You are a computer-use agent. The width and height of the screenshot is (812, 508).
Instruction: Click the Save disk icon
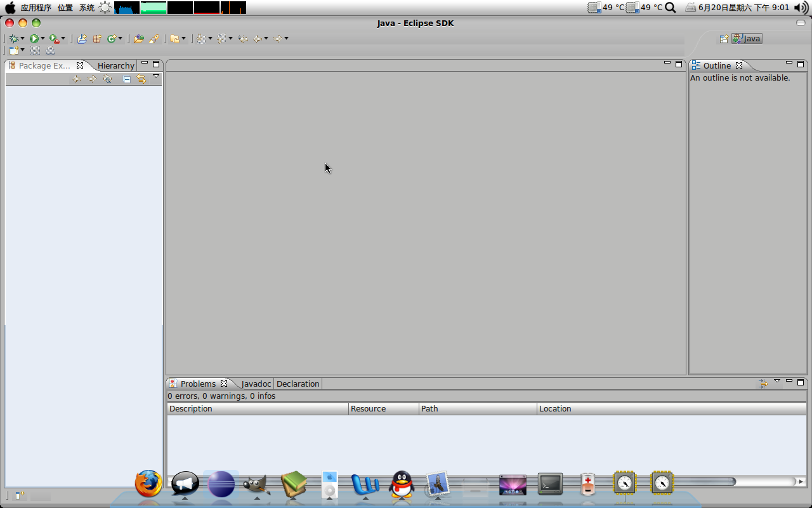click(36, 50)
